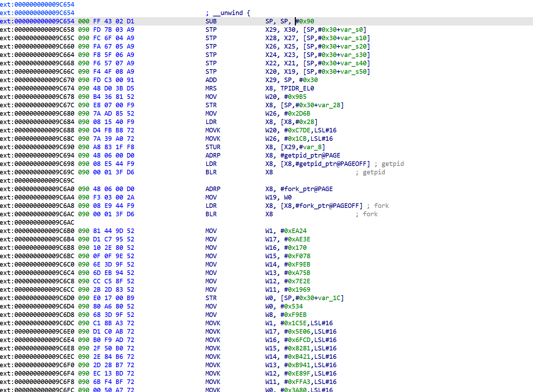The width and height of the screenshot is (533, 392).
Task: Select the #0x9B5 immediate value
Action: pos(296,97)
